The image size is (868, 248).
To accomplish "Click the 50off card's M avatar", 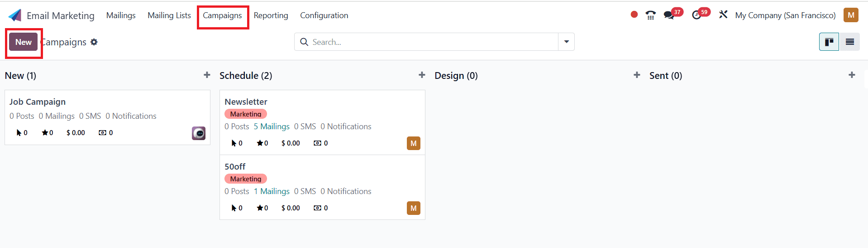I will [414, 208].
